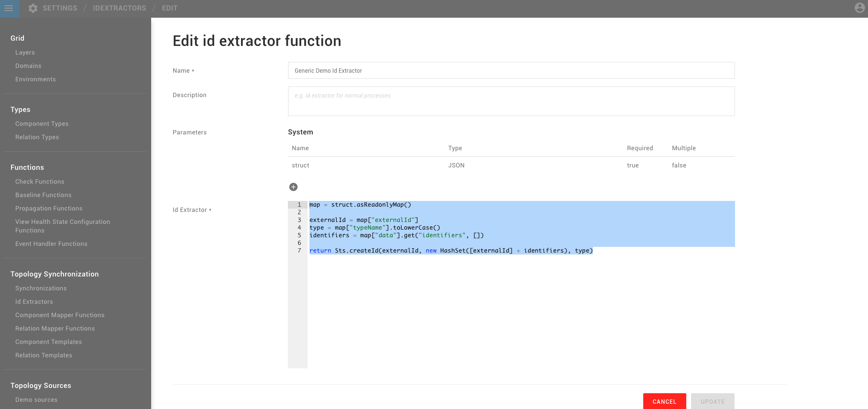Open View Health State Configuration Functions
This screenshot has width=868, height=409.
63,226
